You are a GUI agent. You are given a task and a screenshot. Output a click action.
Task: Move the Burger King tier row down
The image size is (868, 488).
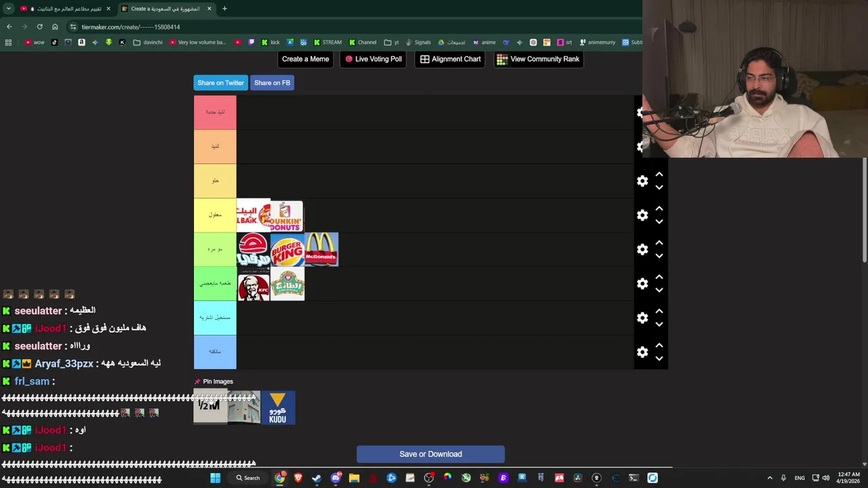click(x=659, y=256)
